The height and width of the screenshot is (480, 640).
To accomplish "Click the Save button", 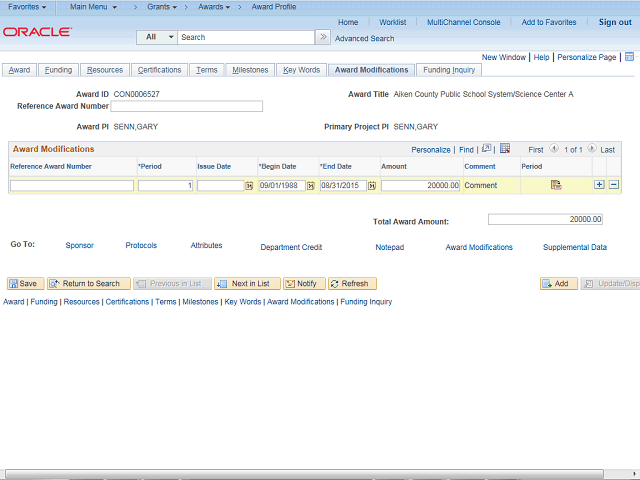I will pos(26,283).
